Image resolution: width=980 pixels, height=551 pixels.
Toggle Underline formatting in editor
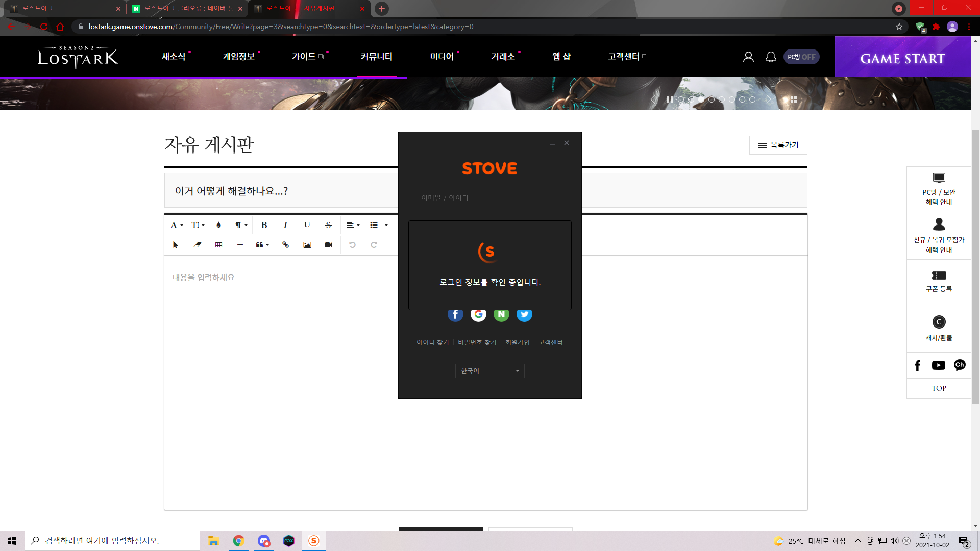point(307,225)
